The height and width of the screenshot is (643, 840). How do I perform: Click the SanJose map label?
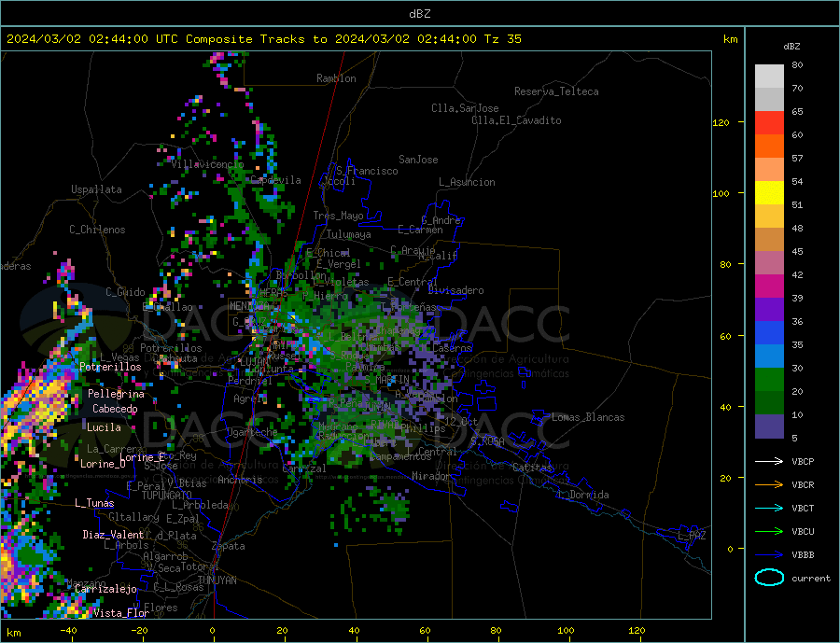click(418, 160)
